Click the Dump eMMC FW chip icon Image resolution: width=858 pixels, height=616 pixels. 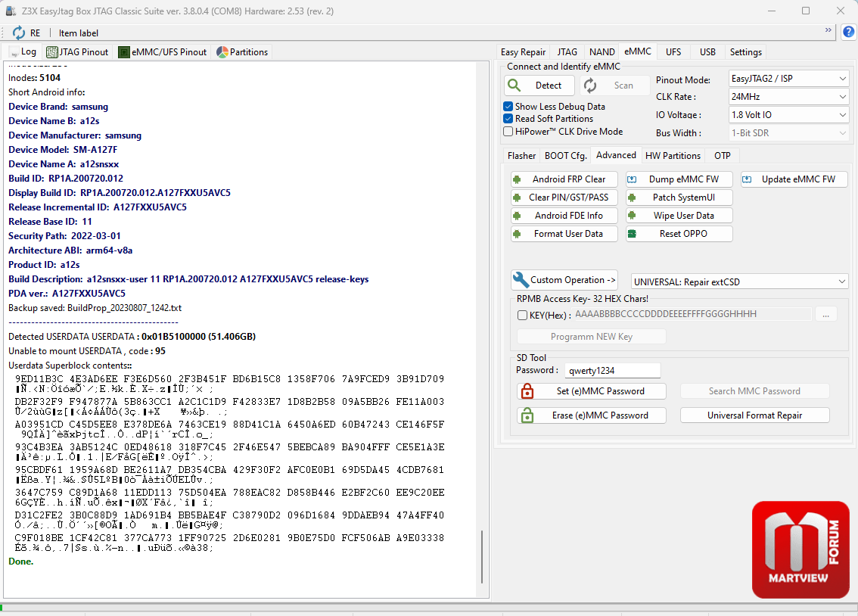(632, 179)
